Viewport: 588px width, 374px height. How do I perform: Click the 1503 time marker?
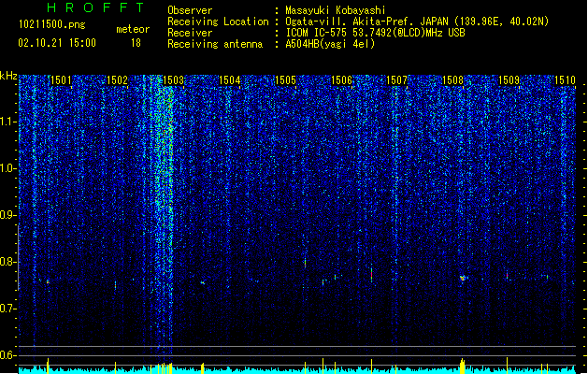tap(173, 80)
